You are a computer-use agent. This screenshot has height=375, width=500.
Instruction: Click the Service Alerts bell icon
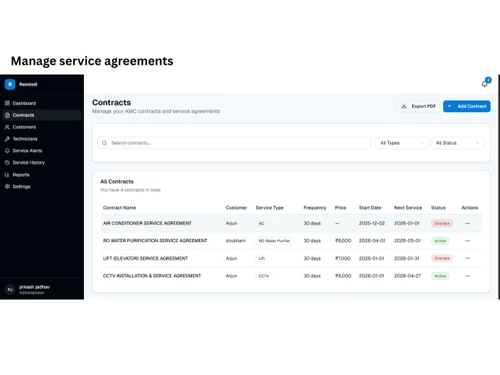click(7, 151)
